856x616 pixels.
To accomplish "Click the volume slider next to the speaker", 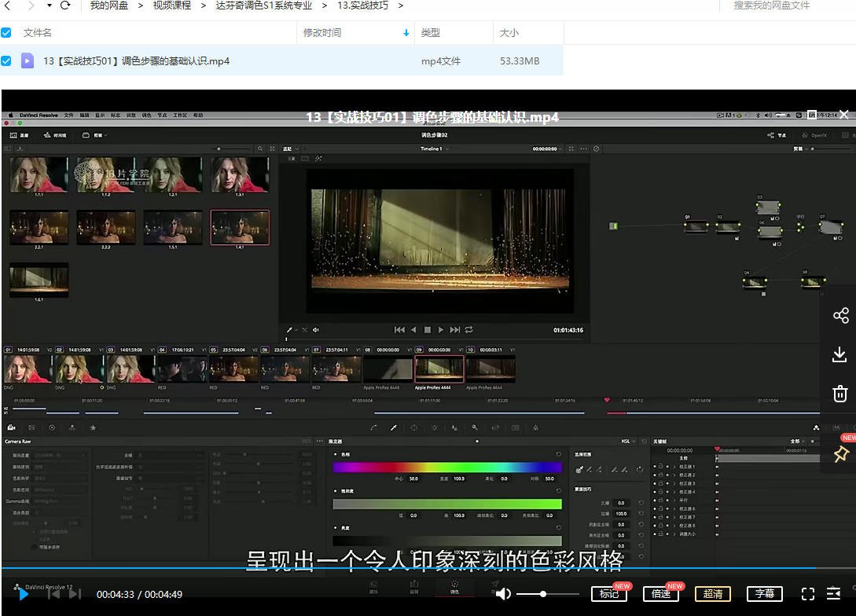I will coord(544,594).
